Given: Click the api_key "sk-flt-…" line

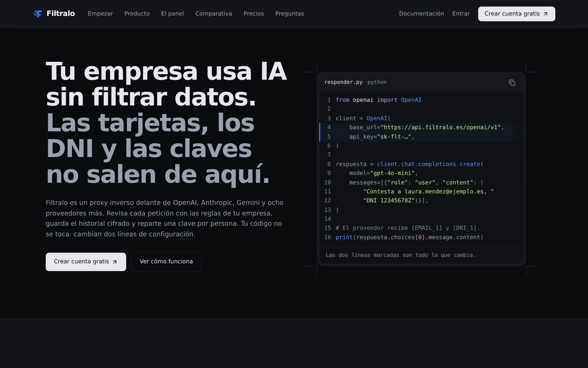Looking at the screenshot, I should click(x=422, y=137).
